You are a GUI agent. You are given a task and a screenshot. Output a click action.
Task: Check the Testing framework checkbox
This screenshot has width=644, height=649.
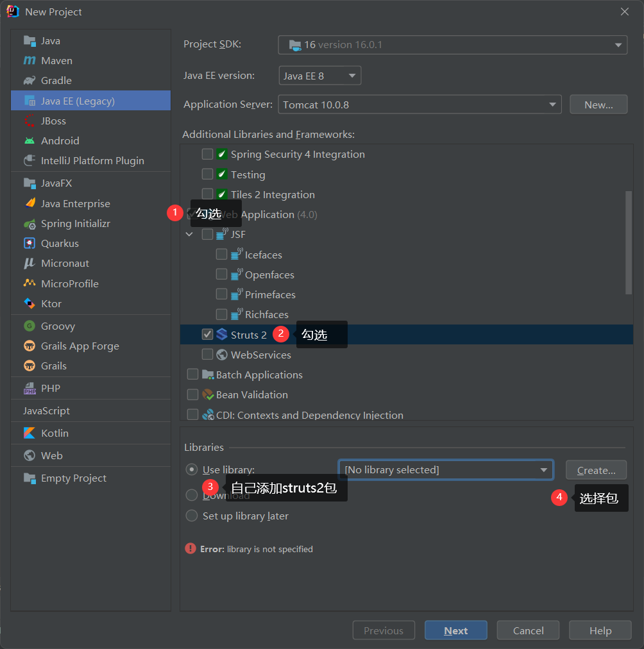207,174
